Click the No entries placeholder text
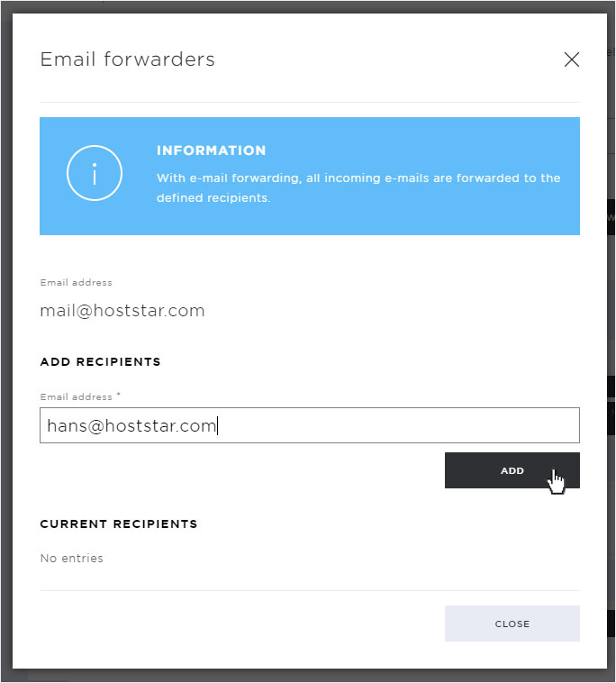This screenshot has height=683, width=616. point(72,558)
